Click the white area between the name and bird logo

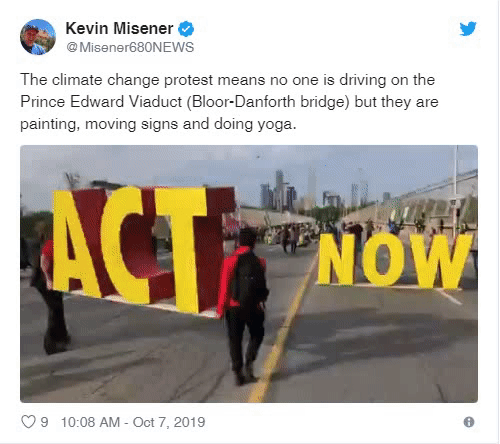(x=327, y=29)
